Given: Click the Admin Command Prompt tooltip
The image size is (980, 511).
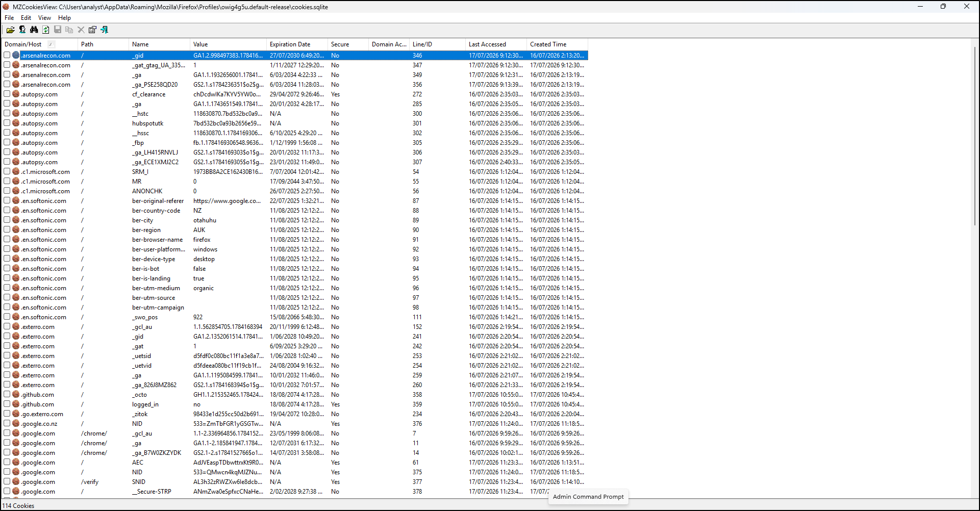Looking at the screenshot, I should tap(588, 497).
